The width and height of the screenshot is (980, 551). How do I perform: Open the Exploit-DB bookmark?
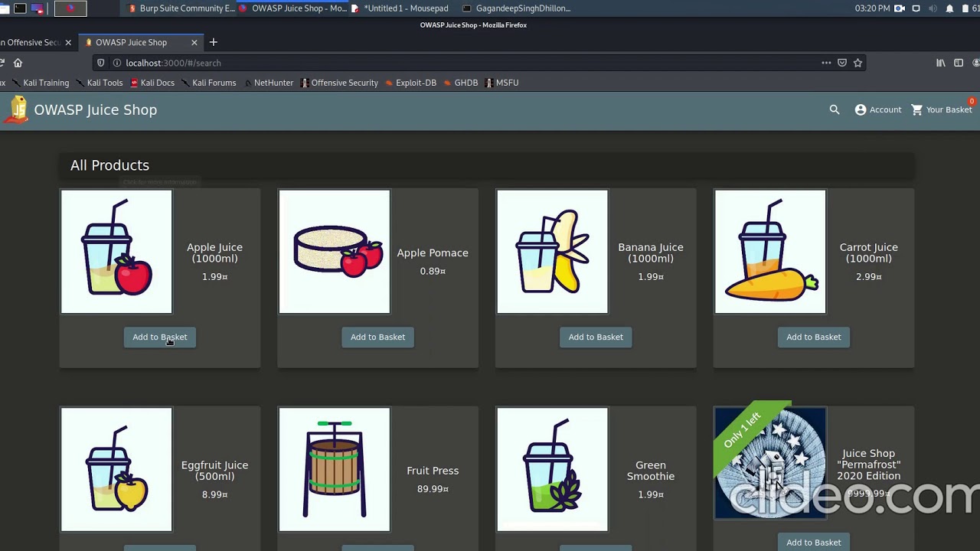411,83
